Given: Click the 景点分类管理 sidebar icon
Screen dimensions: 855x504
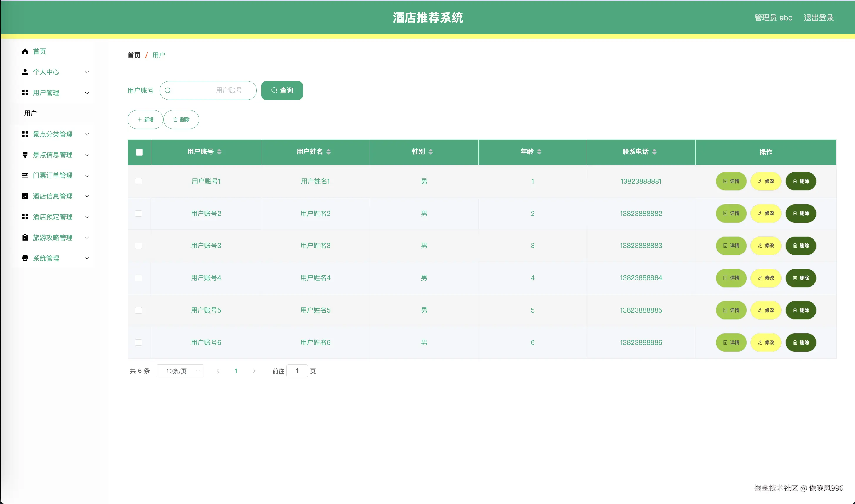Looking at the screenshot, I should [25, 134].
